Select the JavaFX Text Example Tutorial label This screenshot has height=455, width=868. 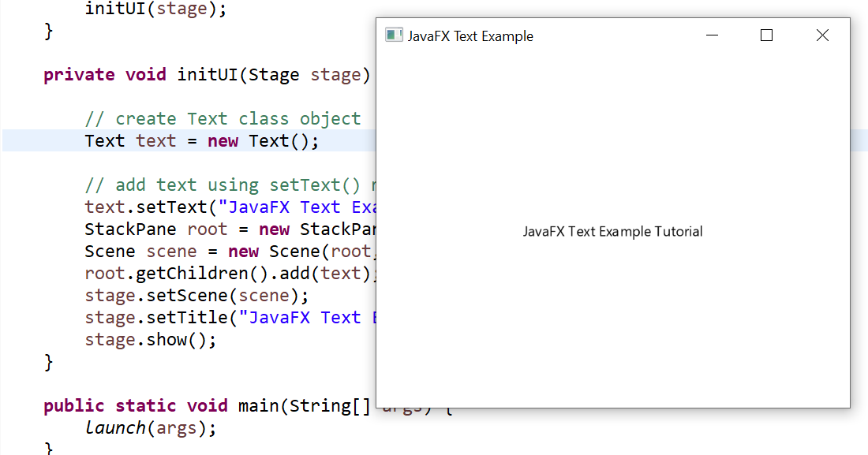[613, 231]
